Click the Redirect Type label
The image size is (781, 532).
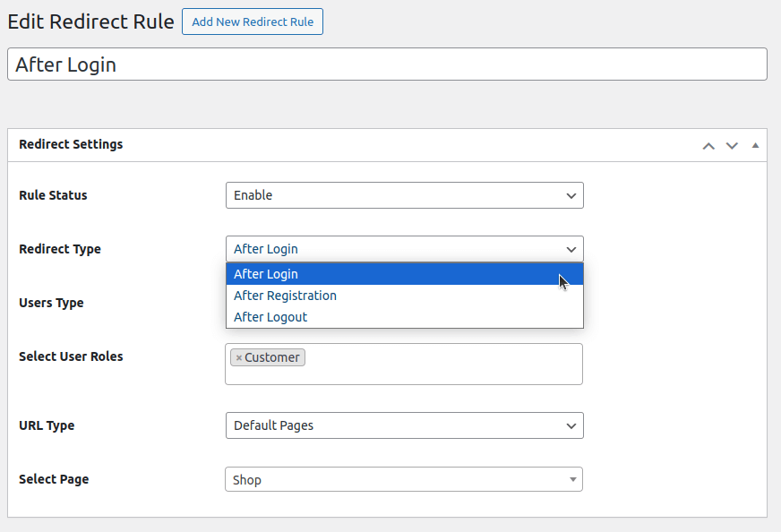click(60, 249)
